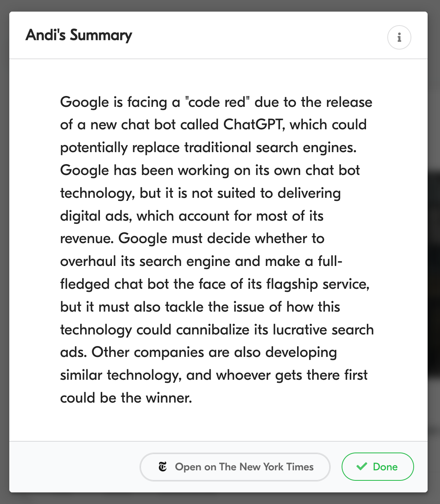Image resolution: width=440 pixels, height=504 pixels.
Task: Click the phrase "code red" in summary
Action: point(217,102)
